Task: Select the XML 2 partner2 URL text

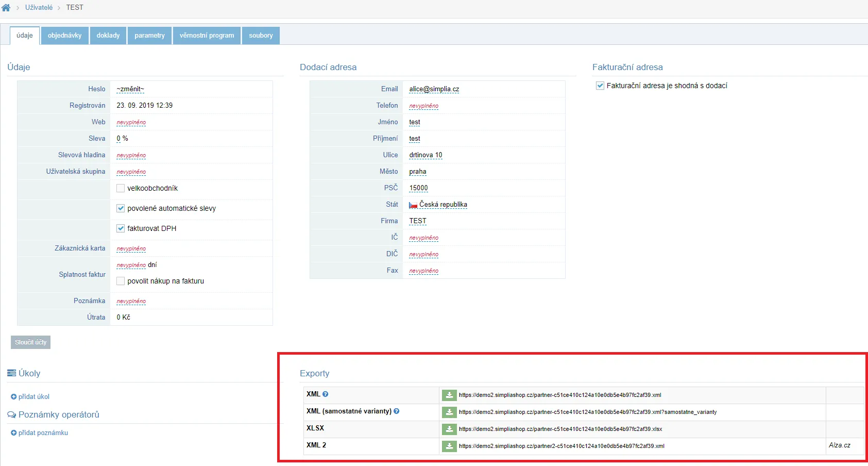Action: [561, 446]
